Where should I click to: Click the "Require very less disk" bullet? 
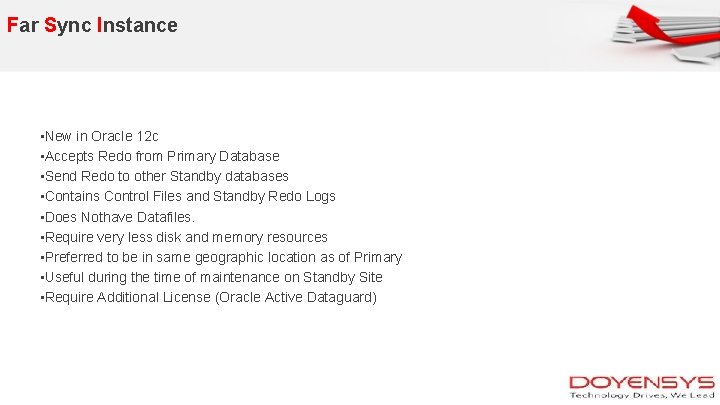pyautogui.click(x=185, y=237)
